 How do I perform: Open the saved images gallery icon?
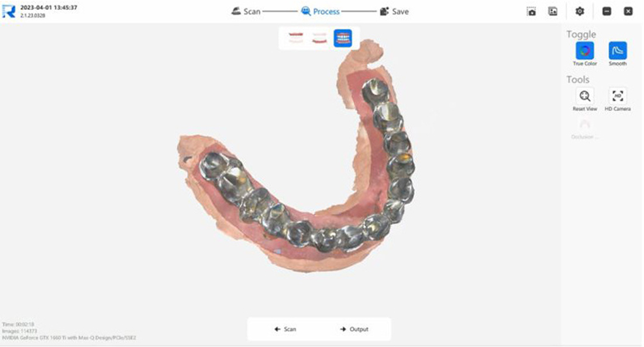coord(553,12)
